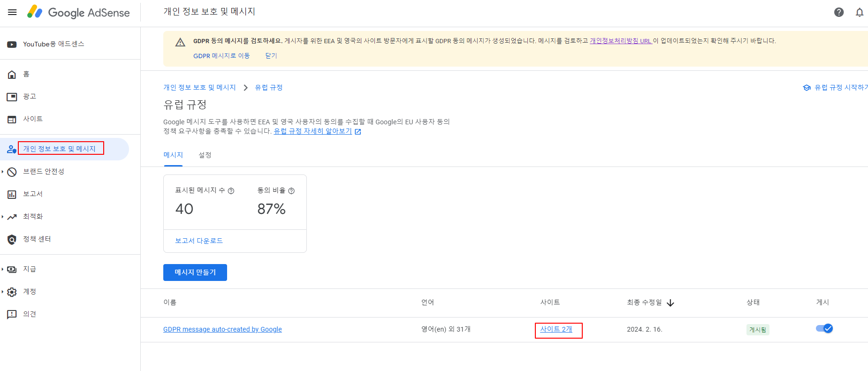Click breadcrumb 유럽 규정
The image size is (868, 371).
(269, 88)
